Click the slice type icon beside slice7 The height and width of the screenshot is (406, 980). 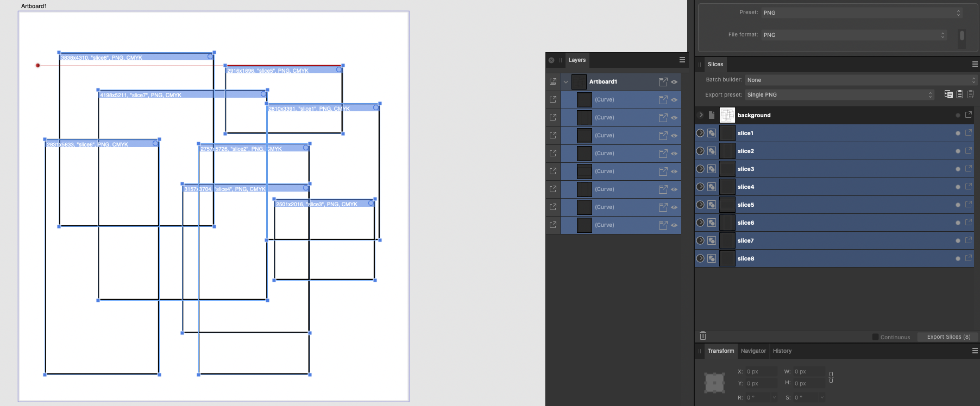pyautogui.click(x=712, y=240)
